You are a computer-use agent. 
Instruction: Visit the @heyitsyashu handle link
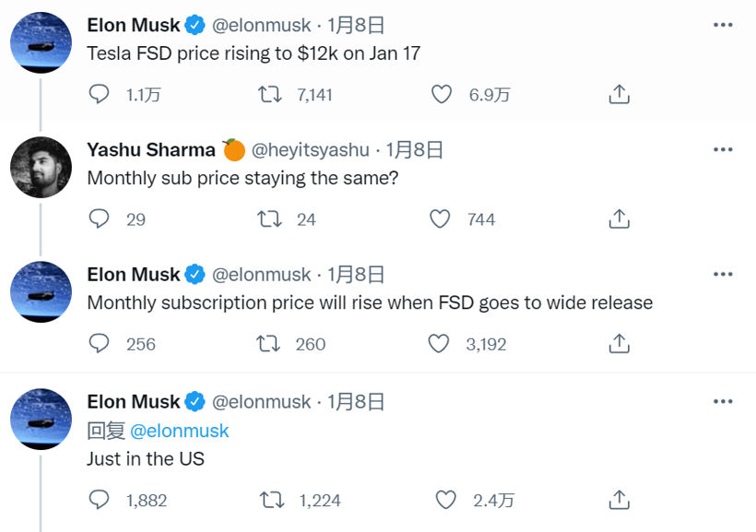click(x=311, y=150)
